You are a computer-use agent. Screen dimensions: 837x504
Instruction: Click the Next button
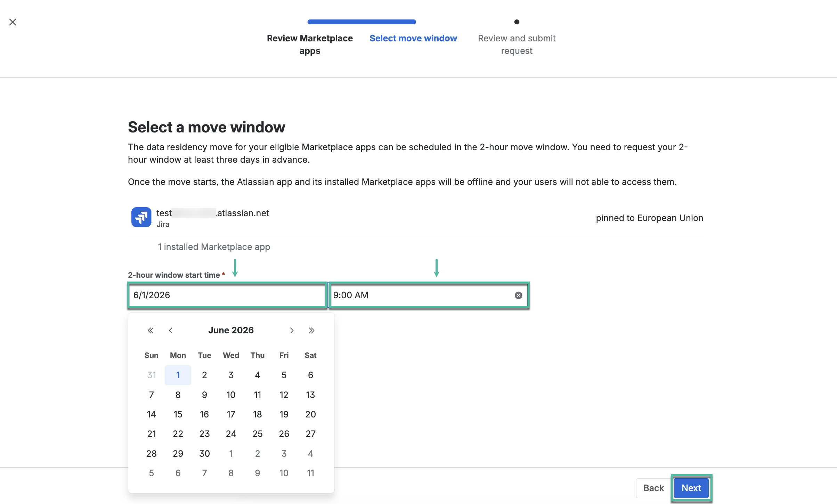[691, 488]
